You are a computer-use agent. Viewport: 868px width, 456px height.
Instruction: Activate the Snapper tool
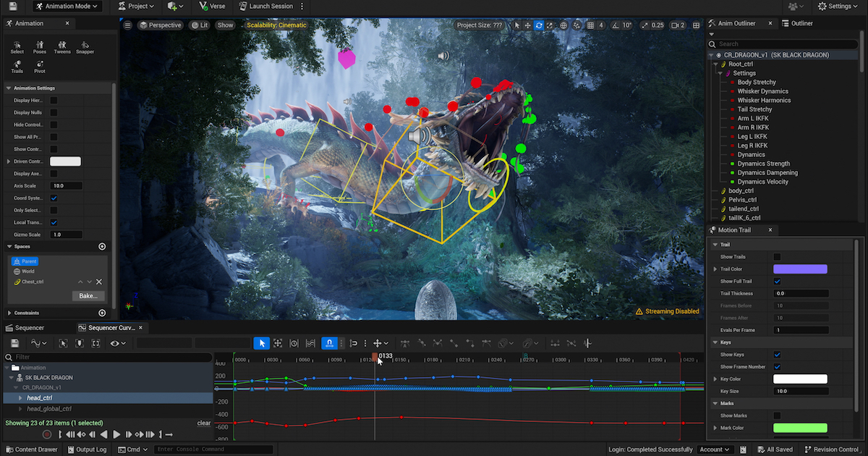(x=85, y=48)
